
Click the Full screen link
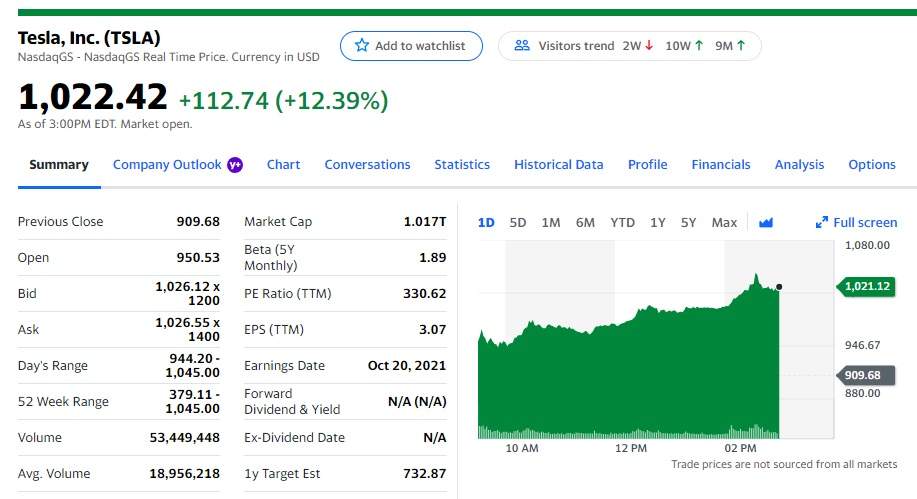coord(857,222)
